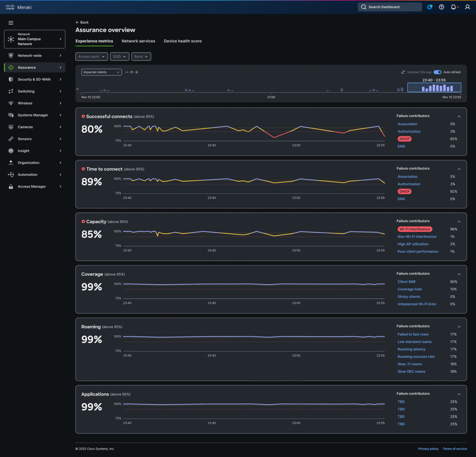This screenshot has height=457, width=476.
Task: Click the refresh icon beside Updated
Action: pyautogui.click(x=403, y=72)
